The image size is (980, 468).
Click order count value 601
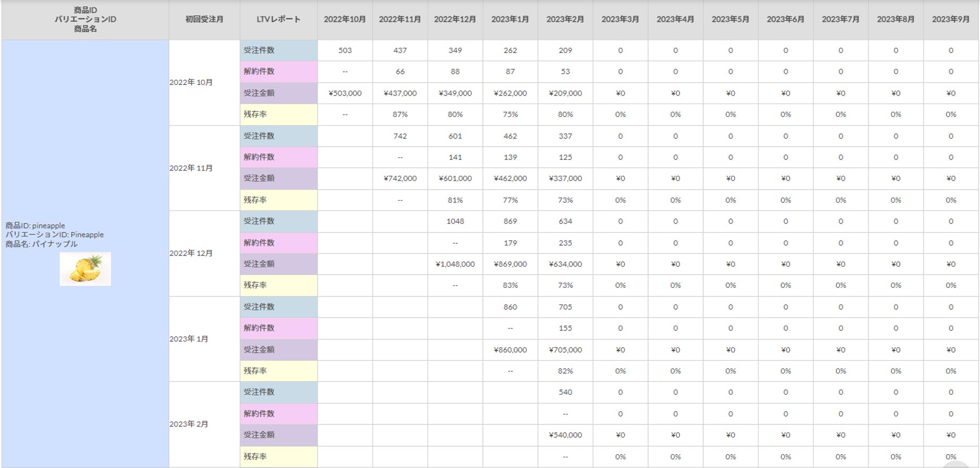[455, 136]
